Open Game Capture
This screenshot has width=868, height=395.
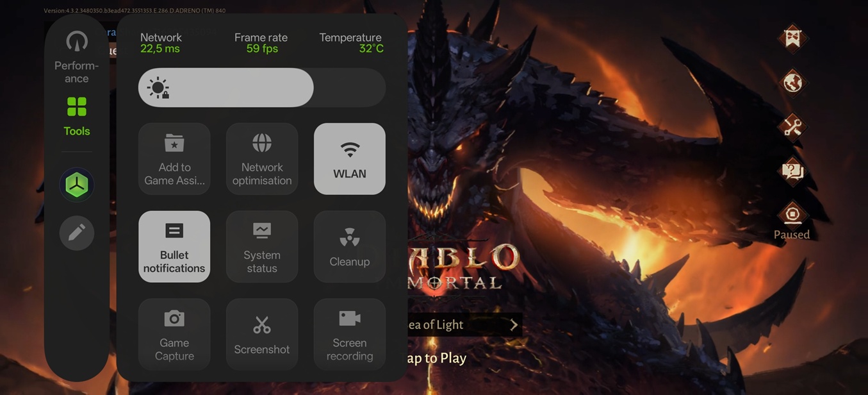coord(174,334)
